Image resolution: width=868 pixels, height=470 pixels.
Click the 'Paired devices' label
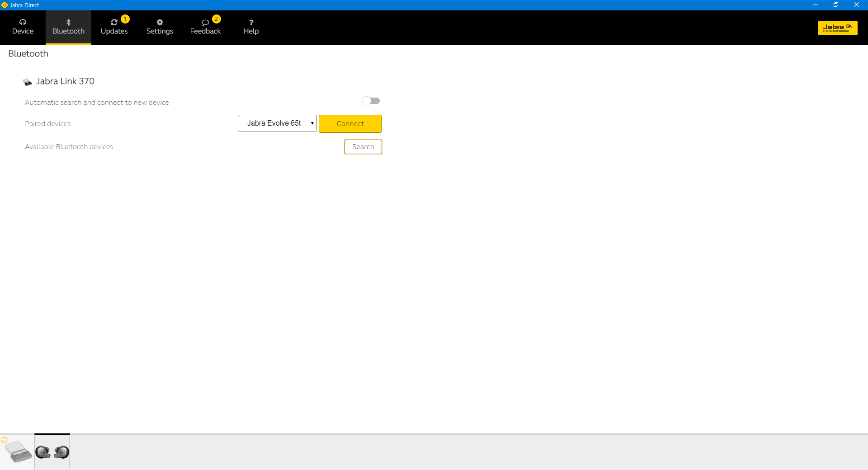48,124
